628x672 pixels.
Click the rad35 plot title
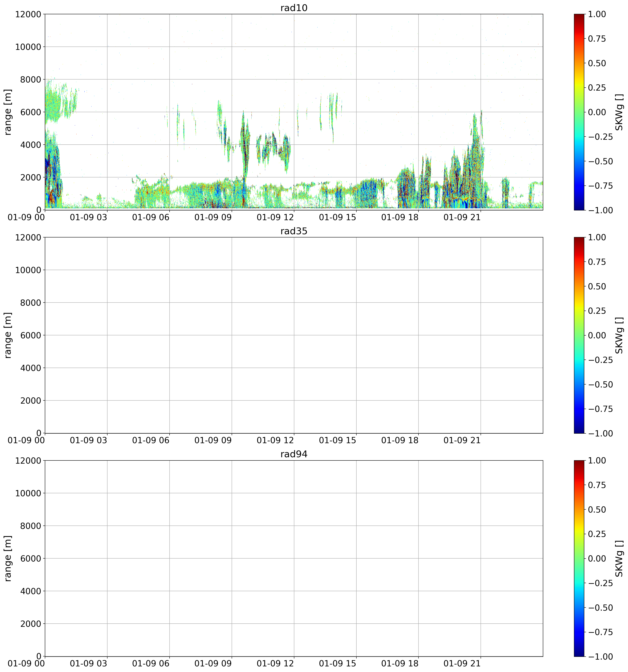point(294,231)
